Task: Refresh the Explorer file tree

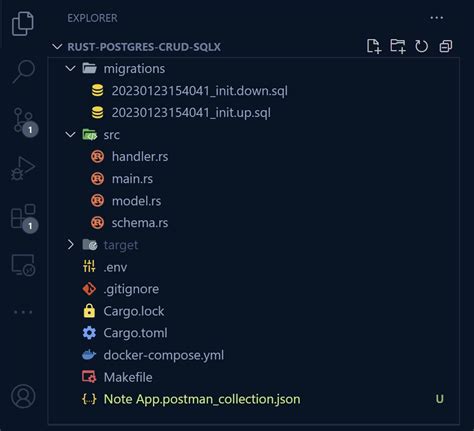Action: coord(421,46)
